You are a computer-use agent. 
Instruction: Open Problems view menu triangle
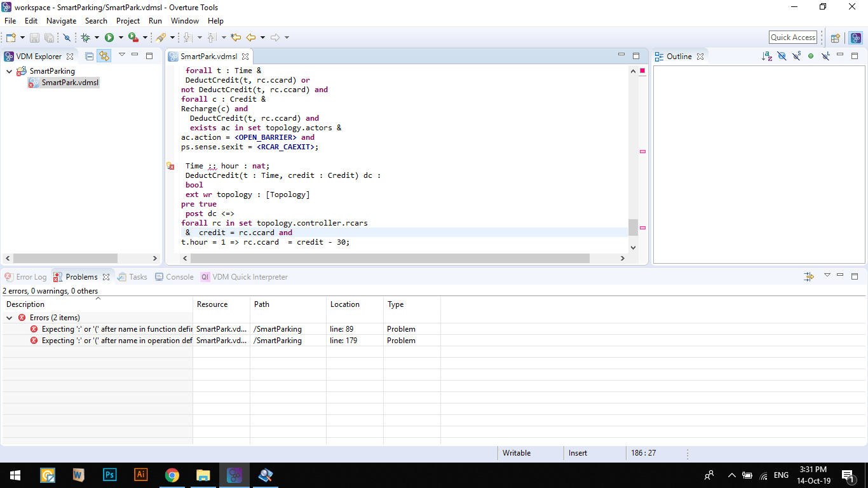(827, 276)
